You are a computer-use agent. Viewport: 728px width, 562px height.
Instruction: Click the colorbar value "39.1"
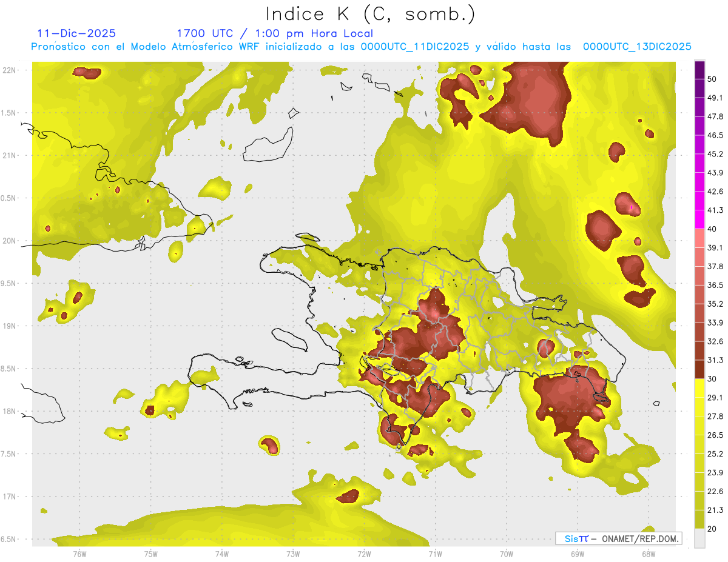tap(715, 247)
